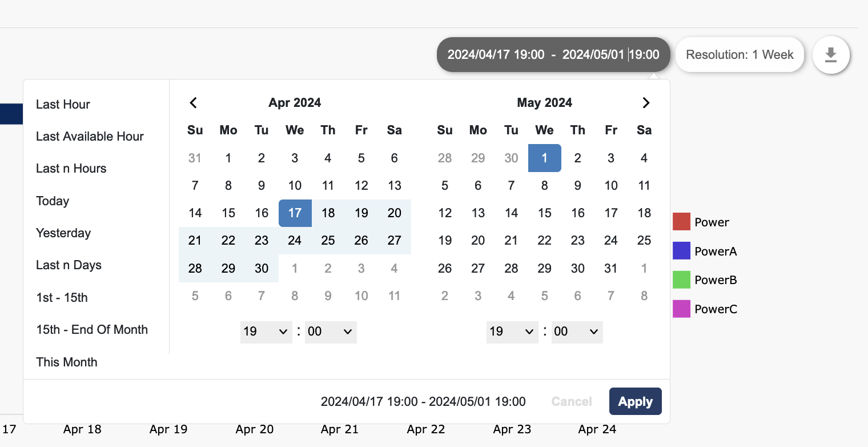Viewport: 868px width, 447px height.
Task: Pick the 15th - End Of Month preset
Action: tap(92, 330)
